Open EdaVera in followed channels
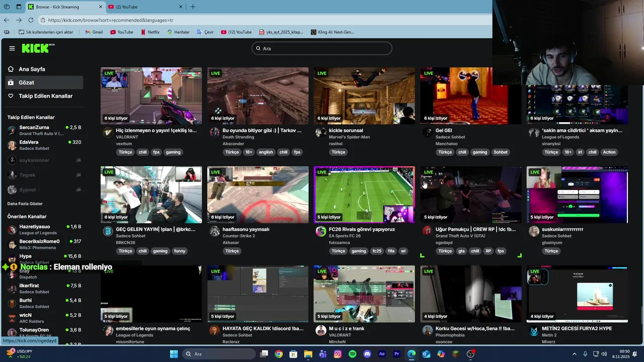Viewport: 644px width, 362px height. [44, 145]
